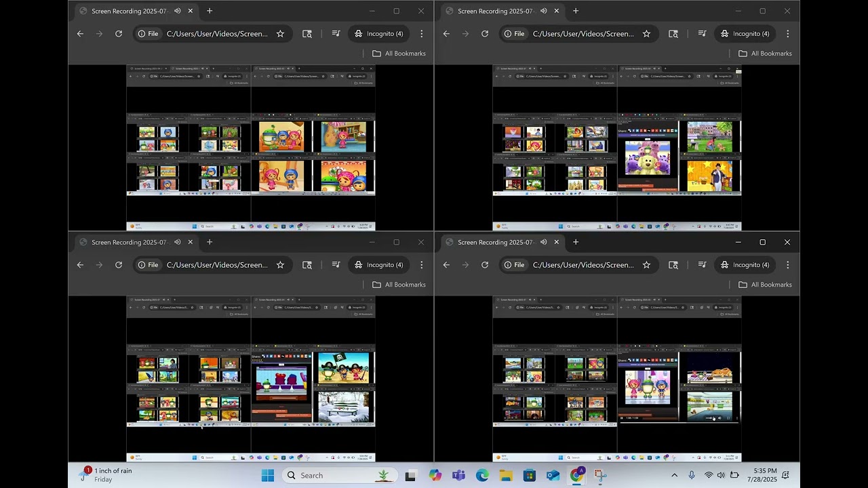
Task: Reload page in bottom-right Chrome window
Action: pyautogui.click(x=485, y=265)
